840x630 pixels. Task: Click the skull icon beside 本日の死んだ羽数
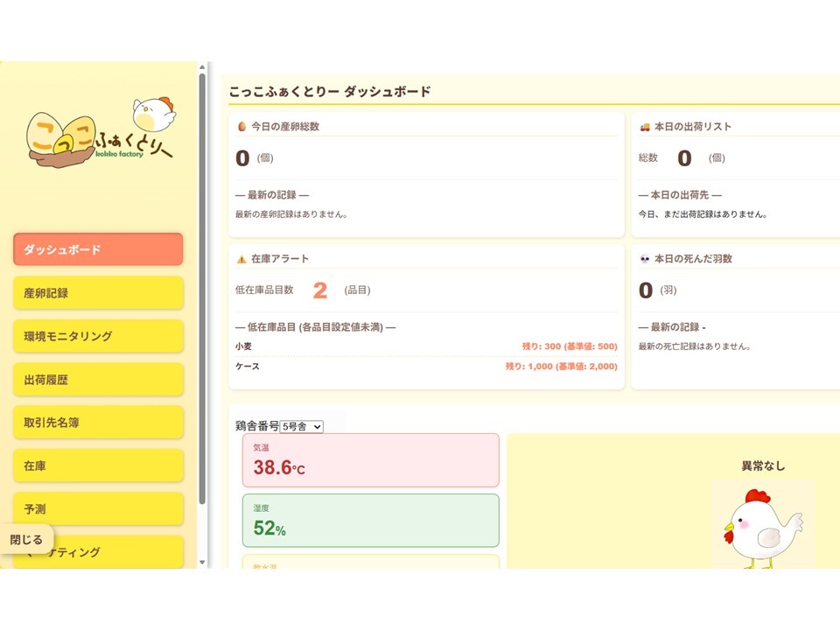[645, 259]
